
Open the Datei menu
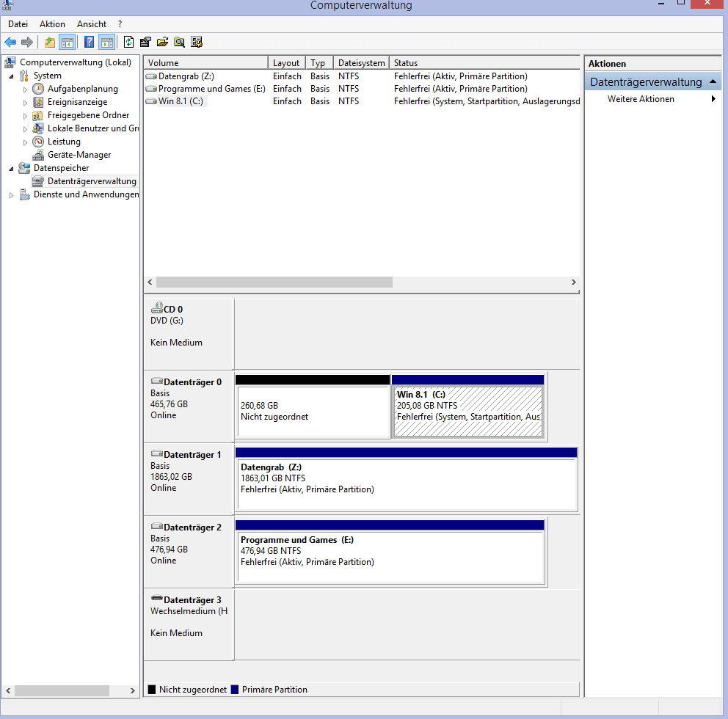[x=18, y=24]
